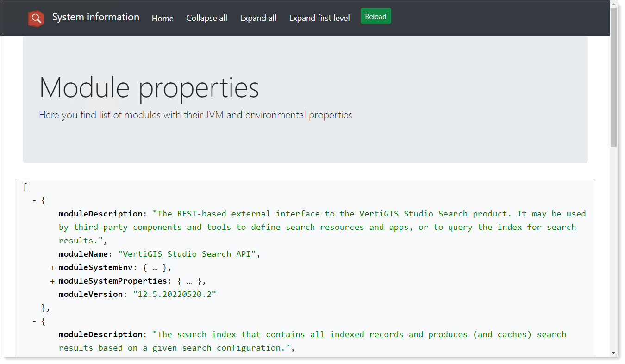Image resolution: width=625 pixels, height=364 pixels.
Task: Click the scrollbar up arrow
Action: tap(614, 4)
